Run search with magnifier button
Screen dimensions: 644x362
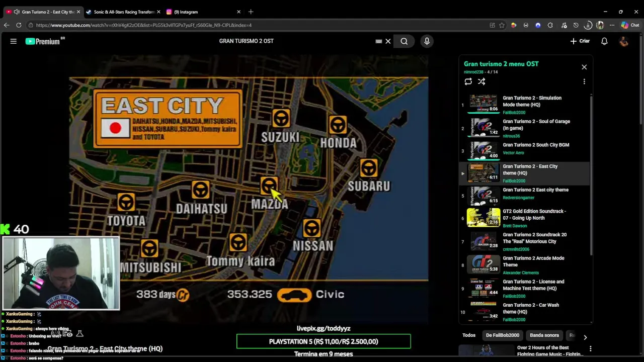click(404, 41)
